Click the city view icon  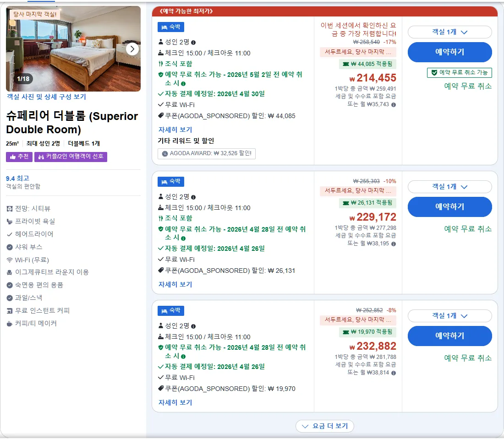pyautogui.click(x=10, y=209)
